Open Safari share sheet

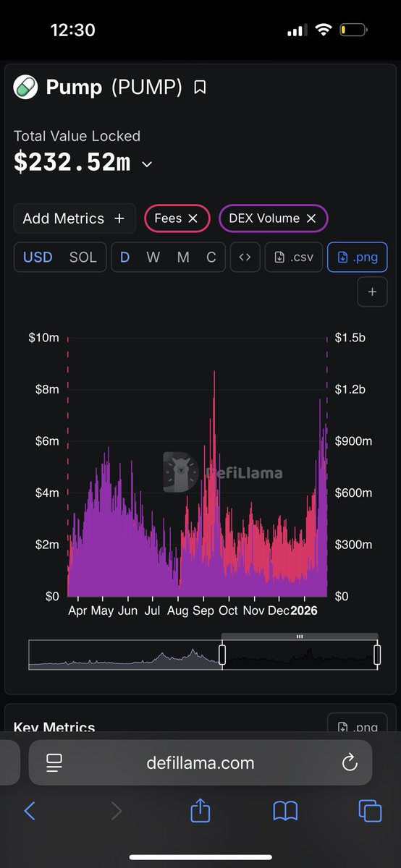[200, 811]
